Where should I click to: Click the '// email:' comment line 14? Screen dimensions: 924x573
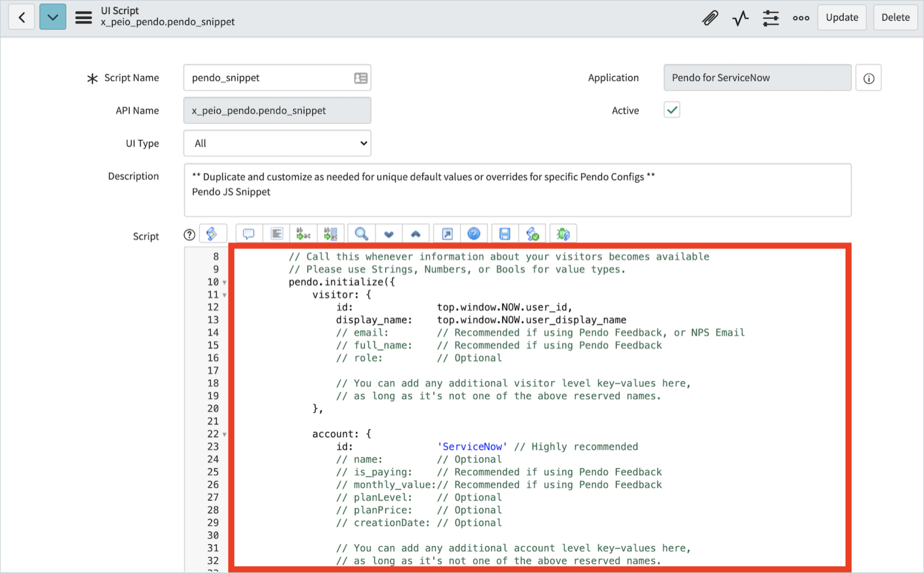coord(362,332)
